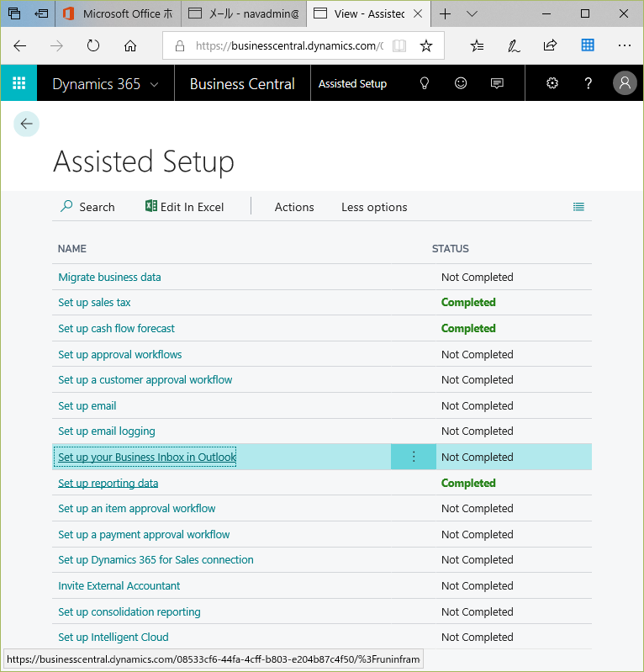Show tab previews chevron
The image size is (644, 672).
click(472, 14)
